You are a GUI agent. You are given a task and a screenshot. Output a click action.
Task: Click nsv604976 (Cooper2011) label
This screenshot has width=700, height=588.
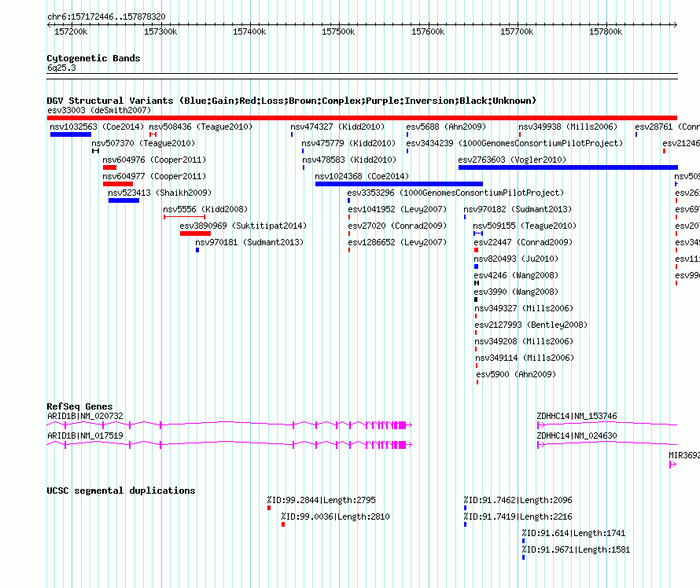154,160
